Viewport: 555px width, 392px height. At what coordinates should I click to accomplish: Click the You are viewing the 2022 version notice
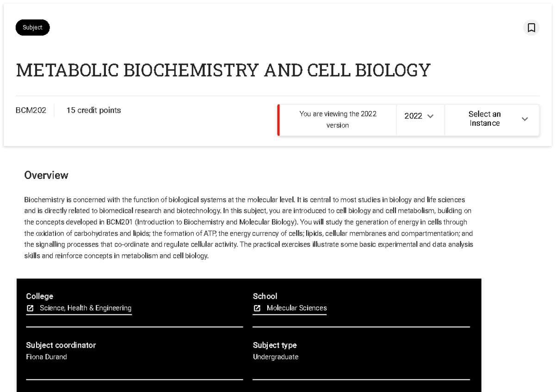point(338,120)
